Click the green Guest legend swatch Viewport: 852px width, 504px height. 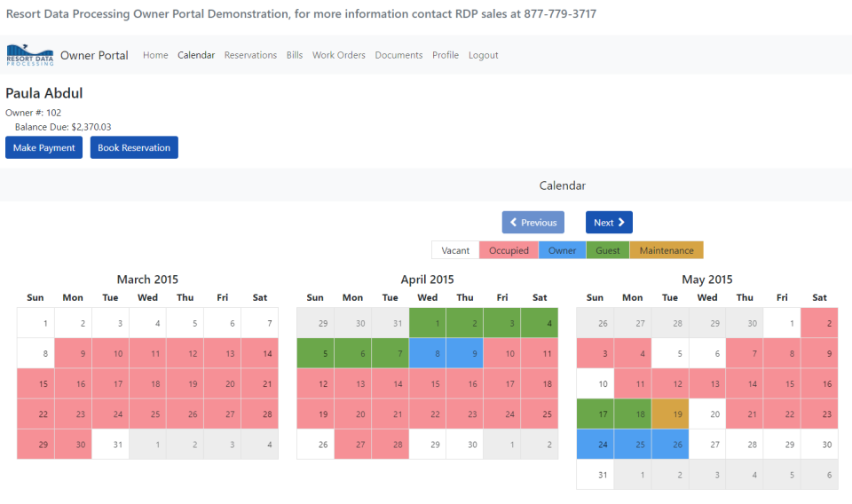608,250
